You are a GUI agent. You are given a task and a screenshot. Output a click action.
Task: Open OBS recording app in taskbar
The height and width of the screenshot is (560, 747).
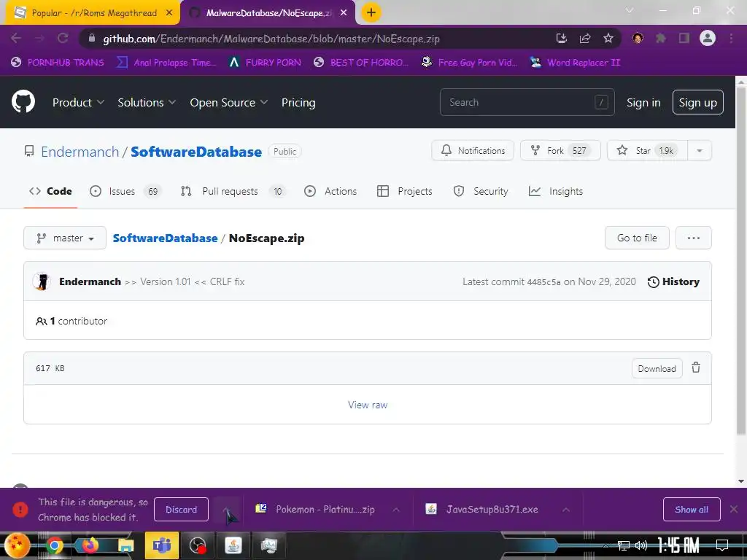(x=197, y=545)
